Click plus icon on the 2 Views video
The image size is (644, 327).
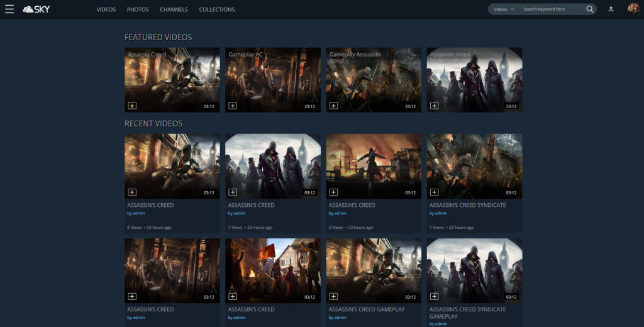tap(333, 192)
